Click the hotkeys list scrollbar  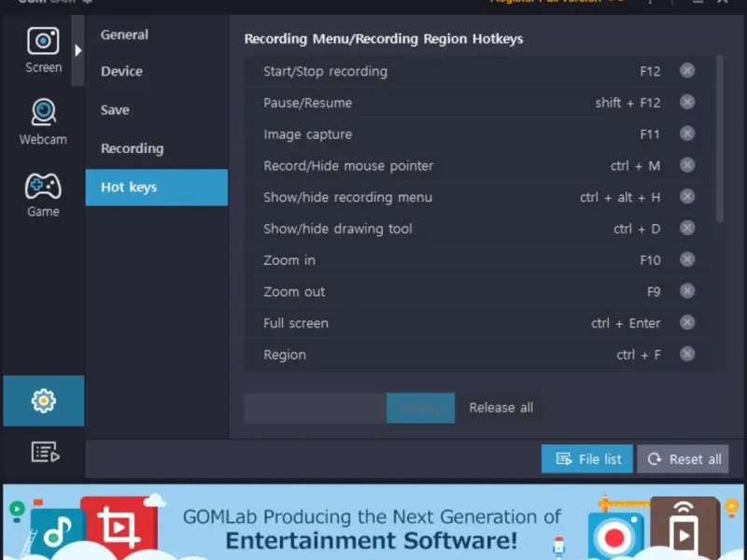(x=720, y=139)
